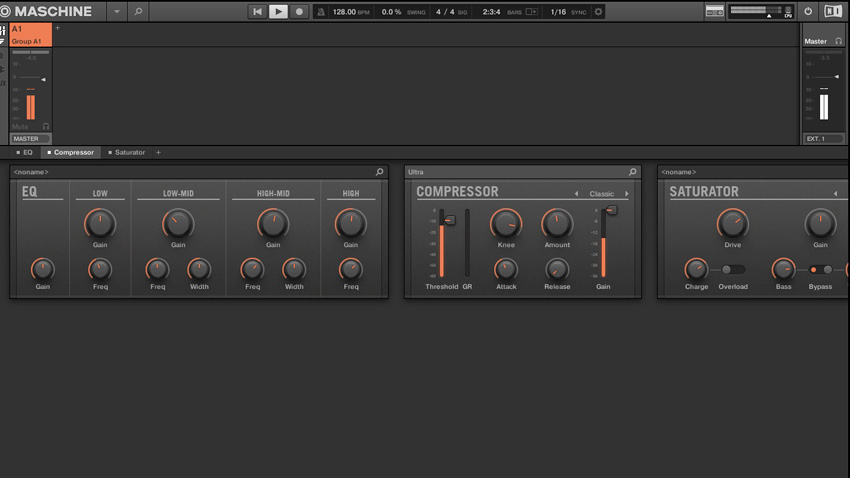Click the Compressor Amount knob
This screenshot has width=850, height=478.
click(557, 224)
